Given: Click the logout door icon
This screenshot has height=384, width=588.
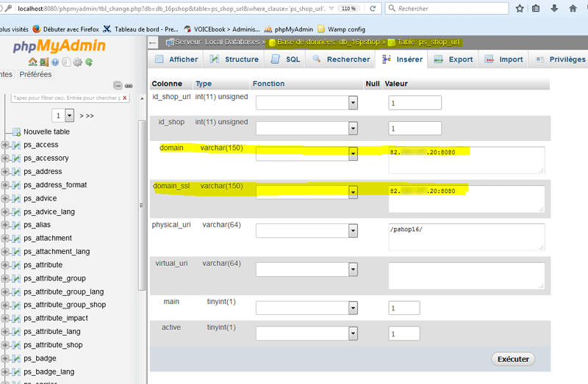Looking at the screenshot, I should point(44,62).
